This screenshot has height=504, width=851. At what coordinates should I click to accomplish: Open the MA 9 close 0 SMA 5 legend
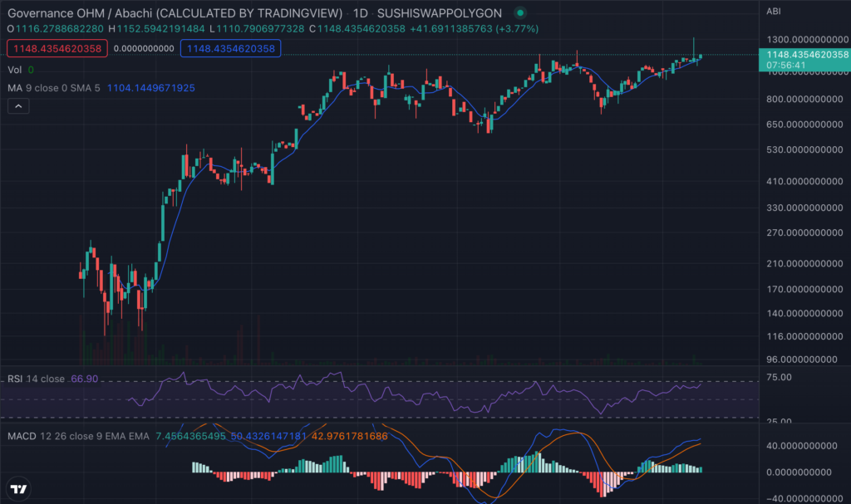click(x=54, y=88)
